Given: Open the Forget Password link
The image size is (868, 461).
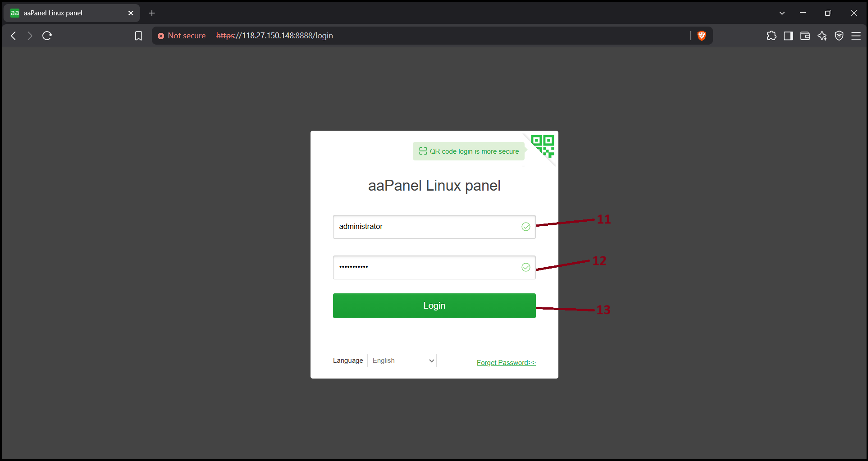Looking at the screenshot, I should (506, 363).
